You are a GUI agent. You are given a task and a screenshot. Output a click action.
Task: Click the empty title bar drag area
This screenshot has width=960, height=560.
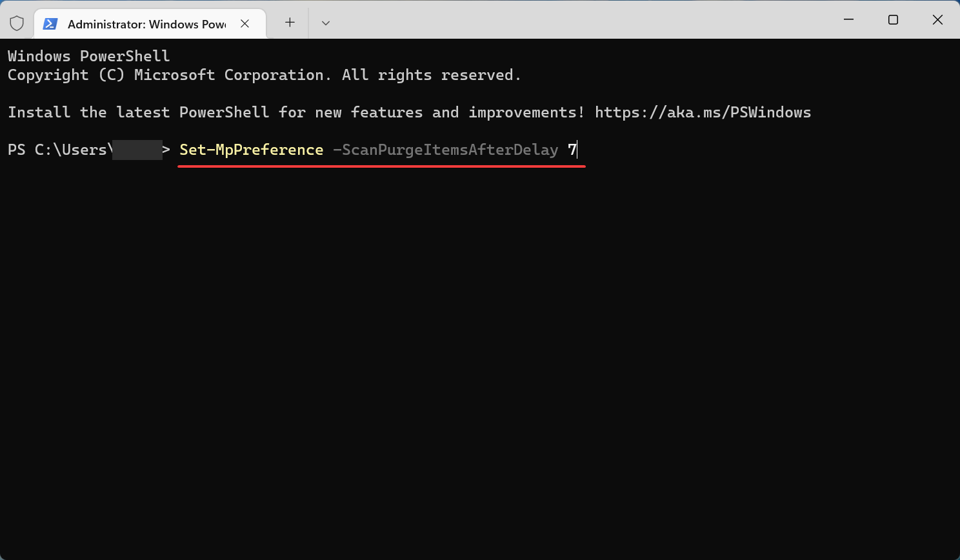point(581,20)
